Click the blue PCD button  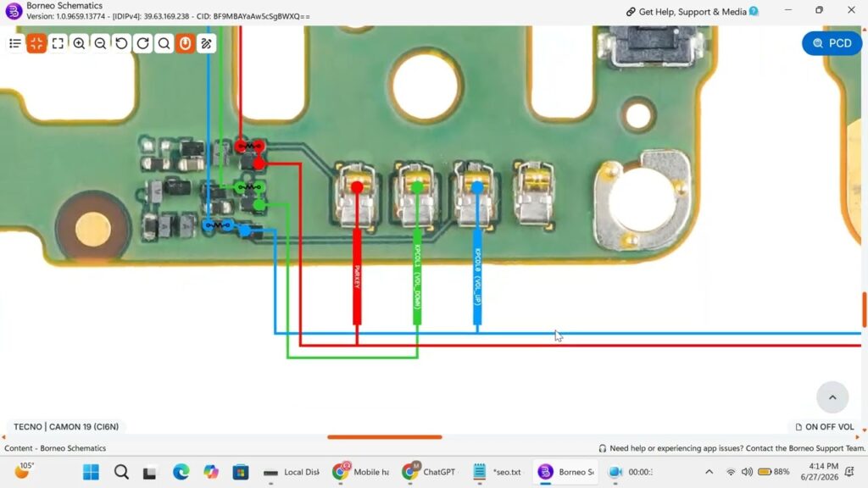pyautogui.click(x=832, y=43)
